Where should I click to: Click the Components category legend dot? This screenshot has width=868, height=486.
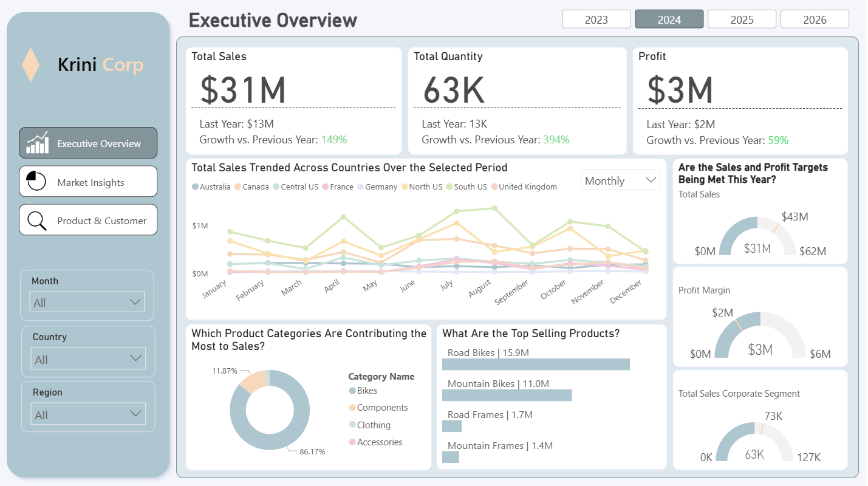click(x=352, y=408)
